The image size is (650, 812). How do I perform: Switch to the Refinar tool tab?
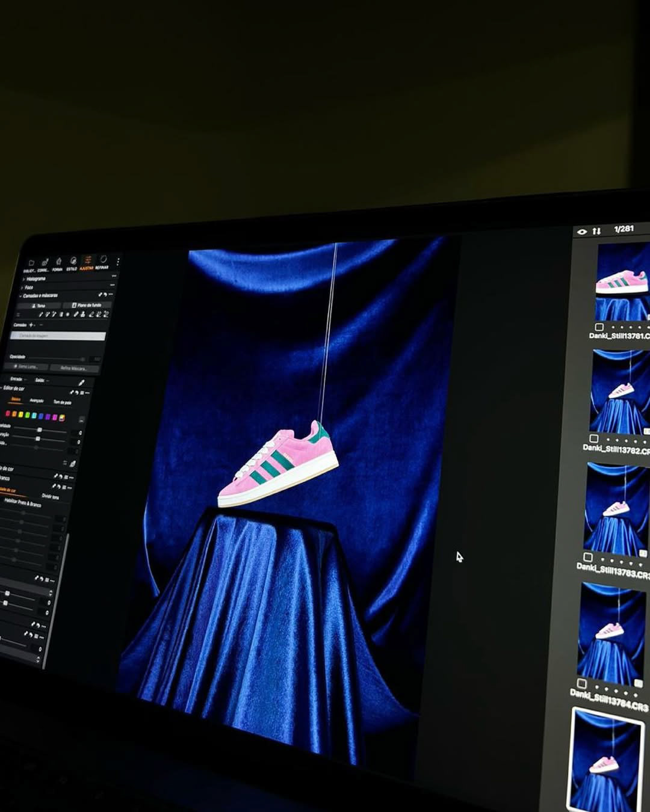pos(102,263)
